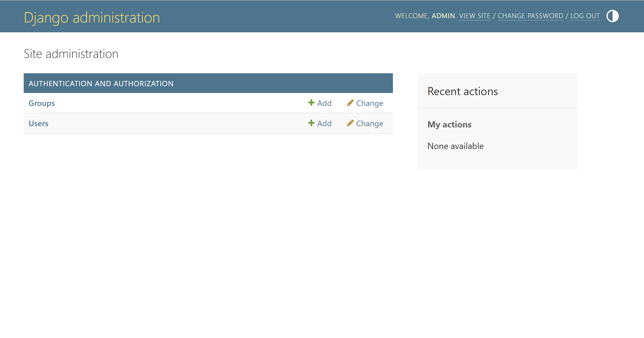This screenshot has height=338, width=644.
Task: Click the pencil icon in Groups row
Action: (x=350, y=103)
